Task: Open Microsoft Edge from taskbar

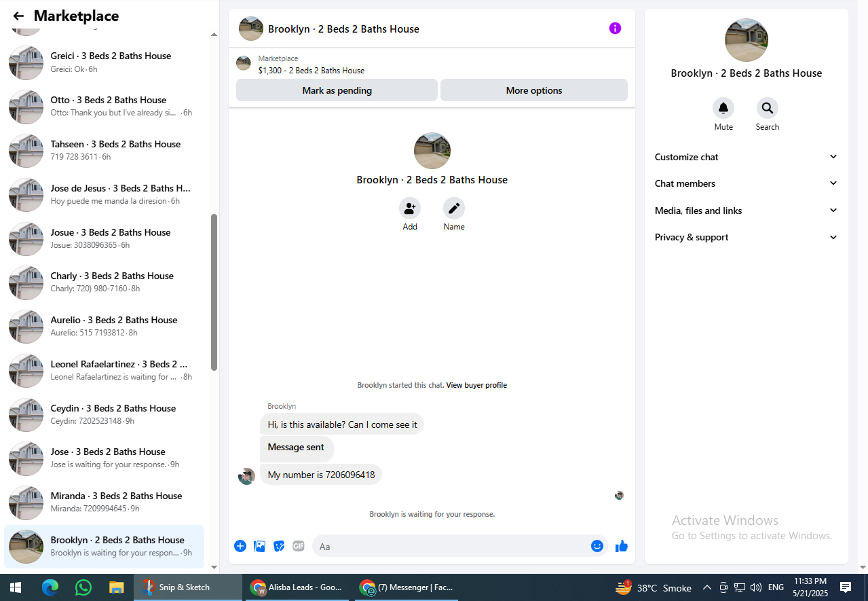Action: click(x=50, y=587)
